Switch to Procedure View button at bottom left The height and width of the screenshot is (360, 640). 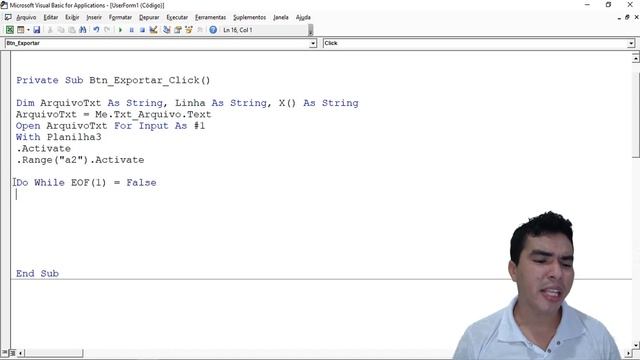tap(4, 353)
